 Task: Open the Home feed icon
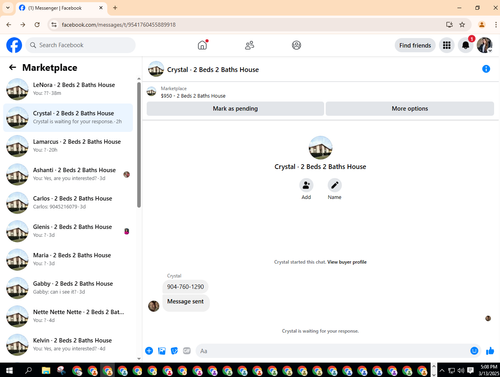(x=202, y=45)
